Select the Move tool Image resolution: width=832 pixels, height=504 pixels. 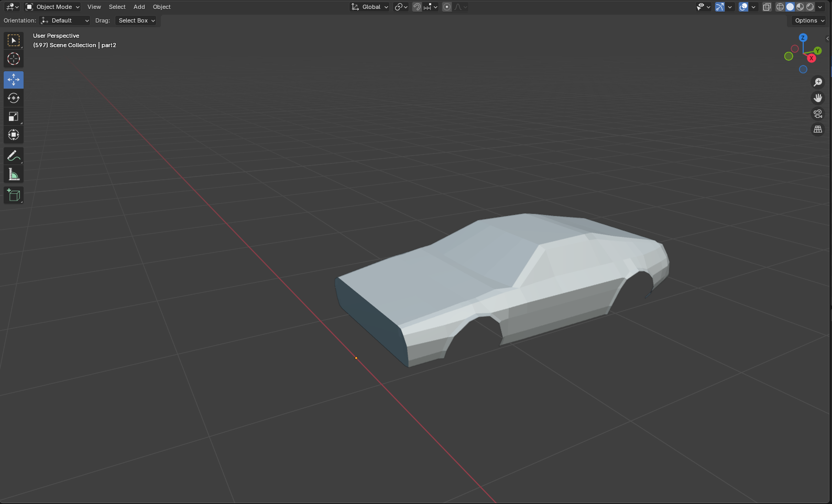pos(14,80)
